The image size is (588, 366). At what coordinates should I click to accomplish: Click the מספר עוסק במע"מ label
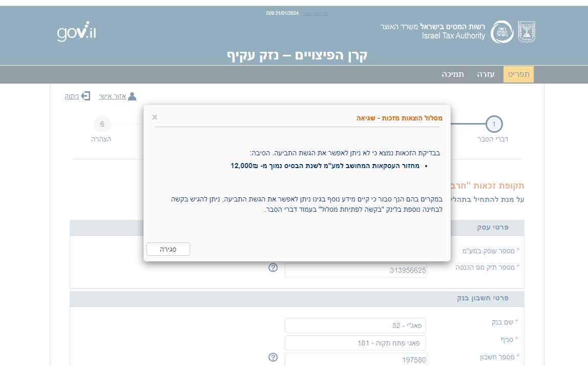tap(489, 251)
